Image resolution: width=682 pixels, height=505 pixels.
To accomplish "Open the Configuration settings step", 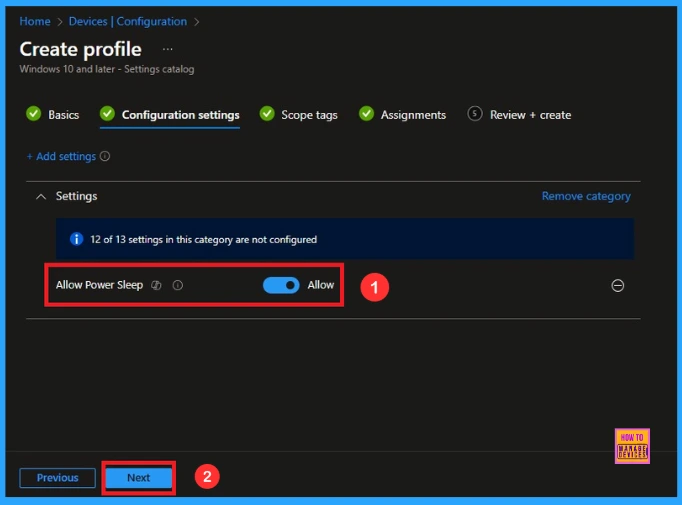I will coord(170,115).
